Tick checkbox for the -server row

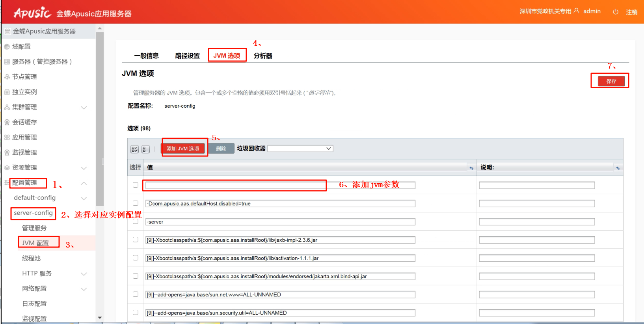point(136,221)
